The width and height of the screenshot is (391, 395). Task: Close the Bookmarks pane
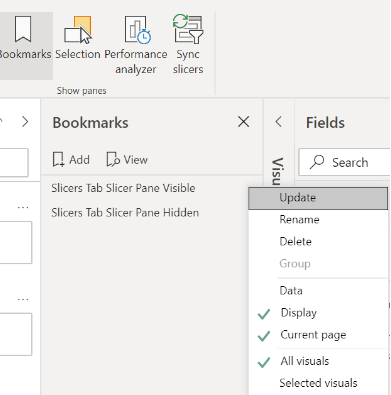click(244, 122)
